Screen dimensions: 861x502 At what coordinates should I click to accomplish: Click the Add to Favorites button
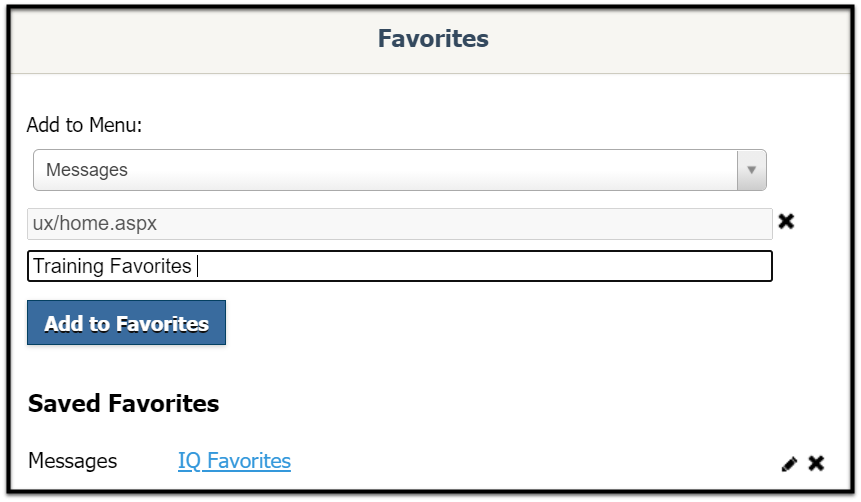coord(126,322)
